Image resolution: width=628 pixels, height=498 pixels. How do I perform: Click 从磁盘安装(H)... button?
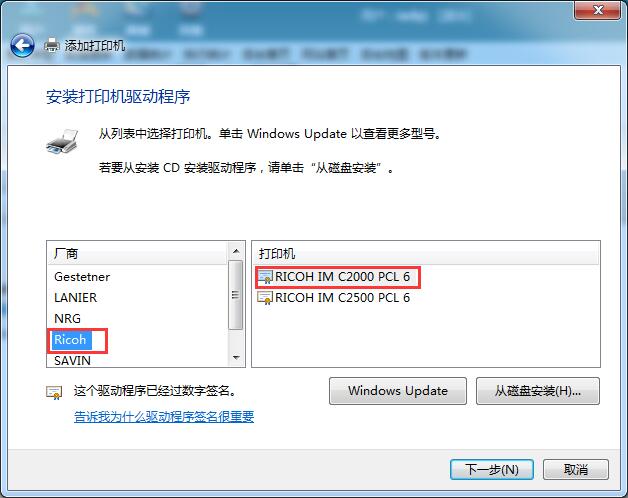[537, 391]
